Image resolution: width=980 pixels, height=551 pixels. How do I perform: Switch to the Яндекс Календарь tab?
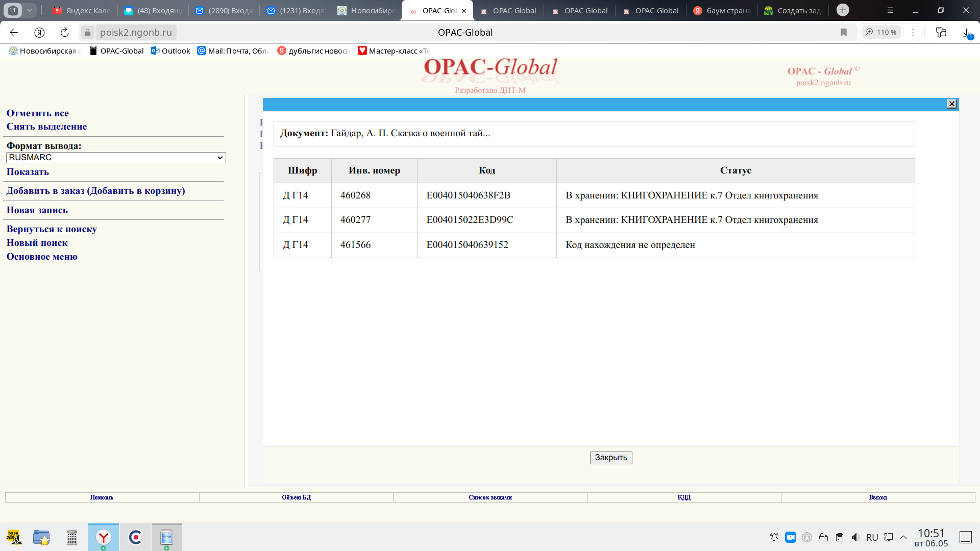(82, 10)
